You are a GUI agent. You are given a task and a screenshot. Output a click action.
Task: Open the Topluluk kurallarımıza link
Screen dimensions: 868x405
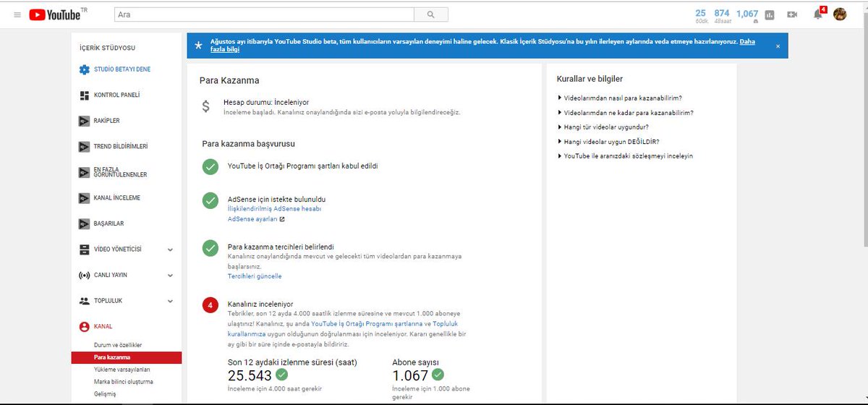(x=343, y=329)
